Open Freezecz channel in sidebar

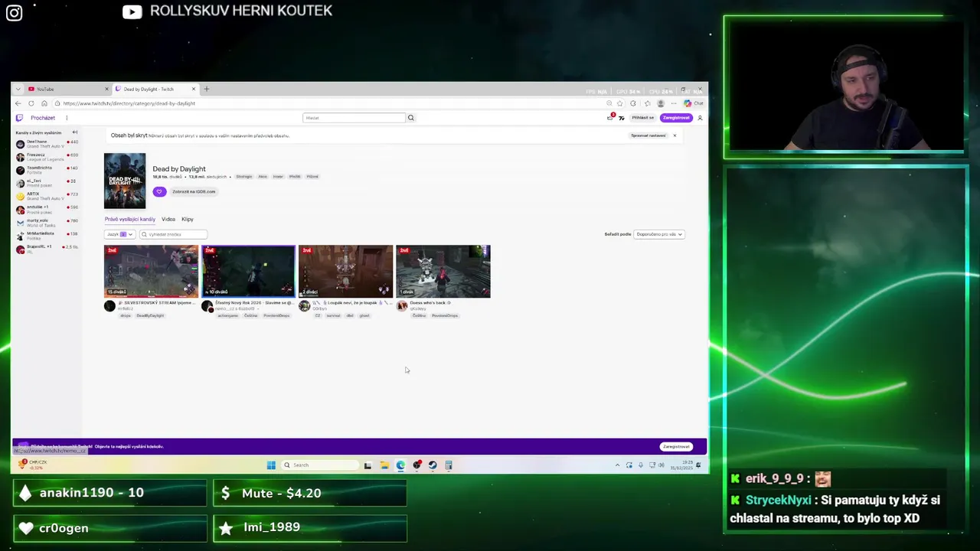(x=47, y=157)
